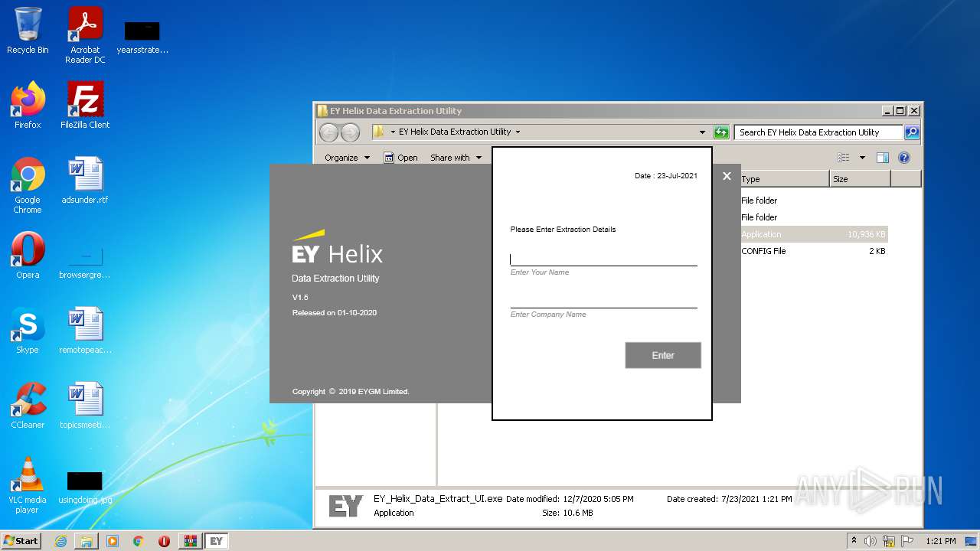
Task: Expand the address bar history dropdown
Action: click(x=702, y=132)
